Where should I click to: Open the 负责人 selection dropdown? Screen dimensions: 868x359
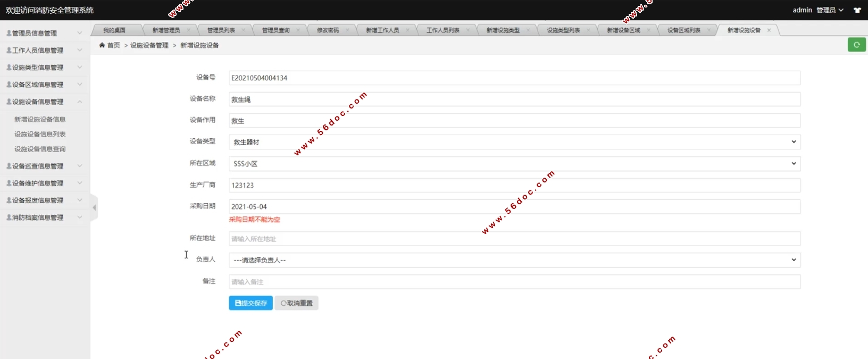tap(515, 260)
